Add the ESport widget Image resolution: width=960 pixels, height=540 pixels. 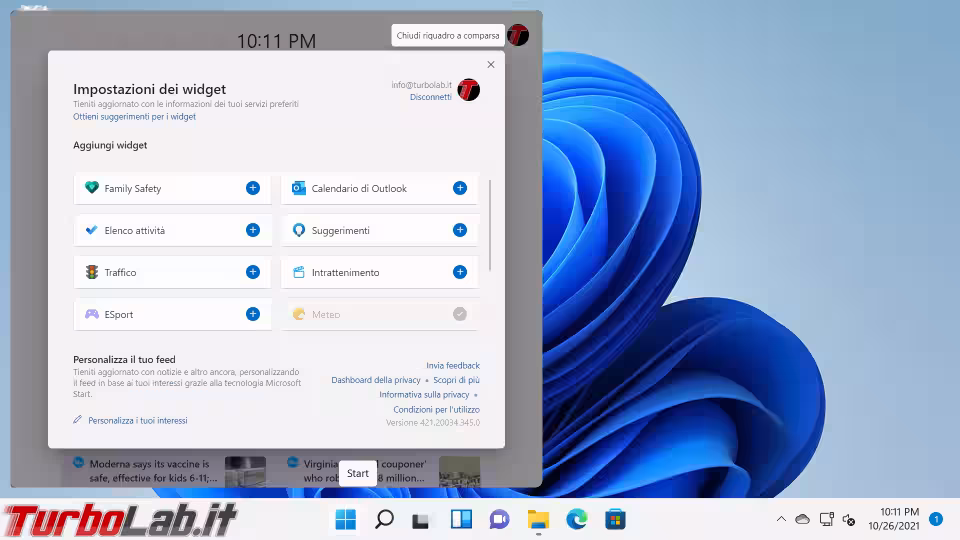coord(253,314)
